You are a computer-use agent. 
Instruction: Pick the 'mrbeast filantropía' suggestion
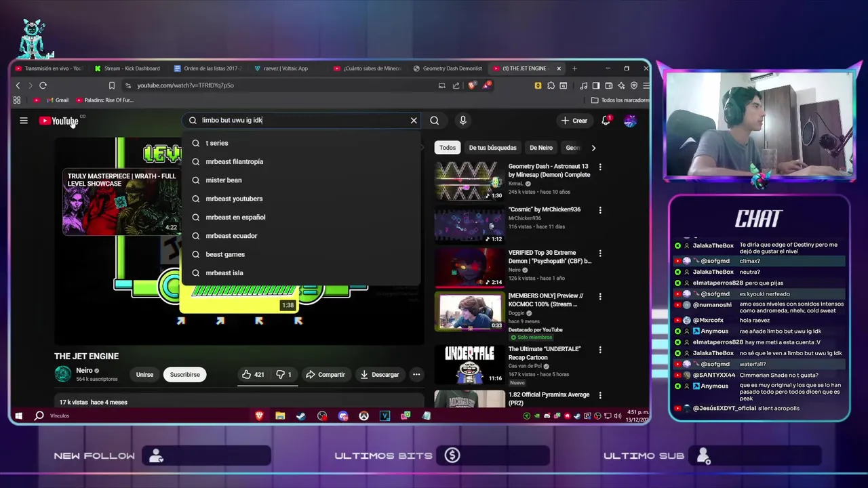click(301, 161)
